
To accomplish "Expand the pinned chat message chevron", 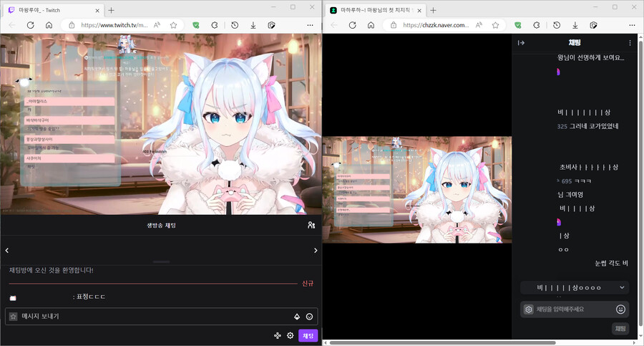I will [622, 287].
